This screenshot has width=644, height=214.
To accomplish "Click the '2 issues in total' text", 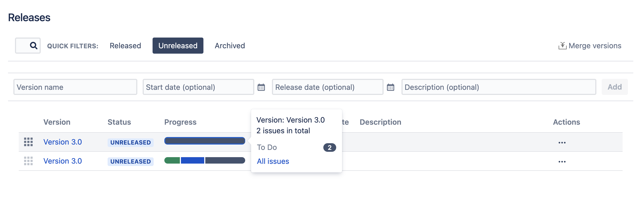I will point(283,131).
